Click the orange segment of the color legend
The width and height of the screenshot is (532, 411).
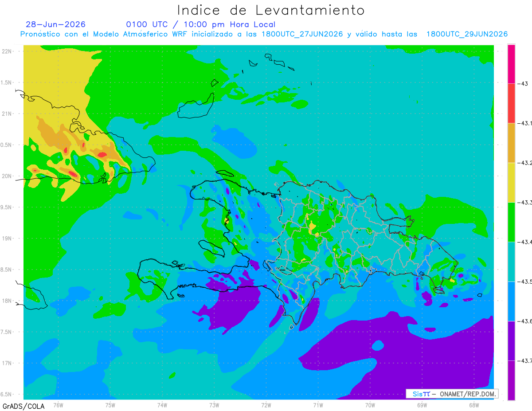click(x=511, y=143)
